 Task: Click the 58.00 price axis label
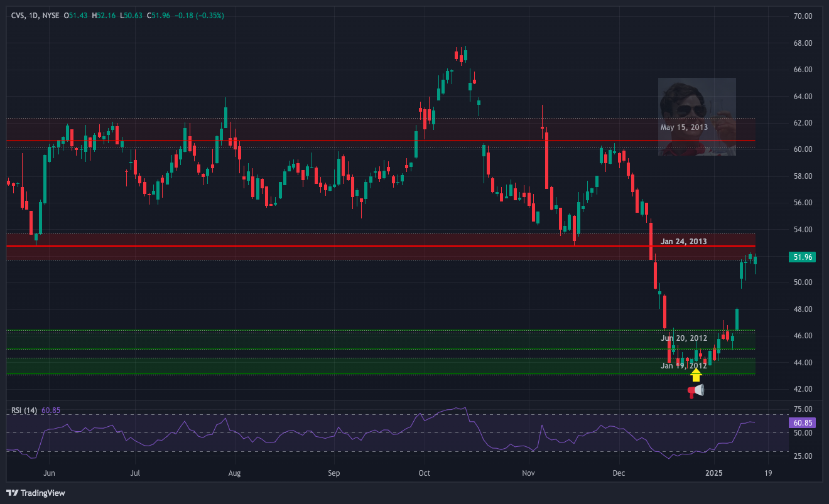[x=803, y=176]
